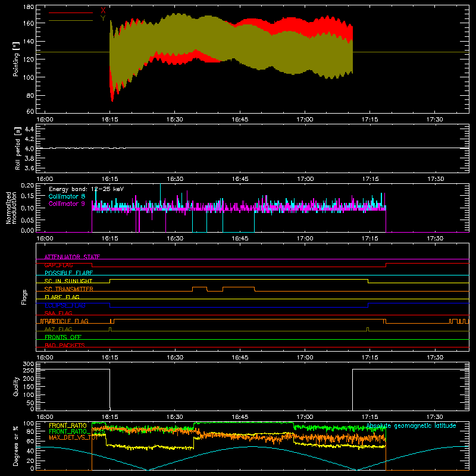Click the yellow 'FLARE_FLAG' label
The height and width of the screenshot is (476, 476).
coord(62,297)
